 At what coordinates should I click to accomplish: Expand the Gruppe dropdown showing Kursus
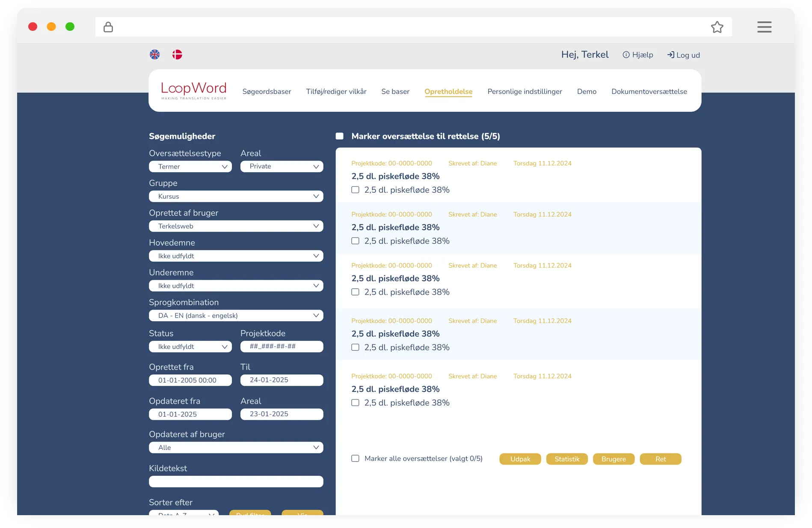tap(236, 196)
